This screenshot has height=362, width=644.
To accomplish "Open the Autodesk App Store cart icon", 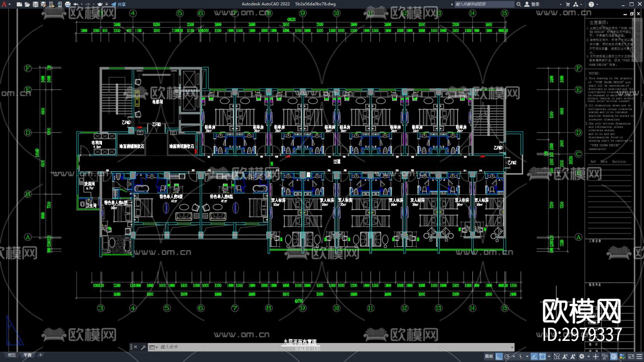I will click(568, 4).
